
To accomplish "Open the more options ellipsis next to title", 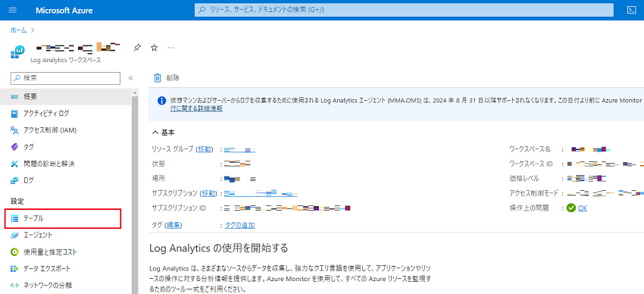I will [x=171, y=48].
